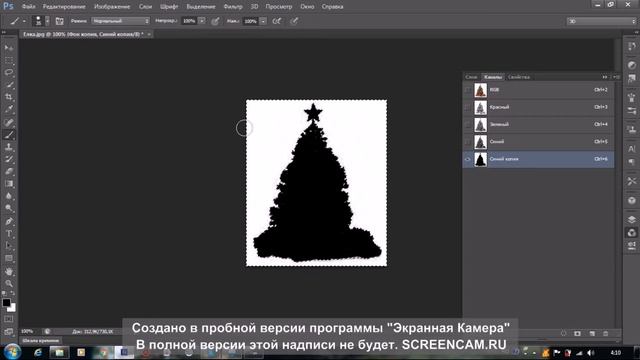
Task: Select the Horizontal Type tool
Action: (x=9, y=234)
